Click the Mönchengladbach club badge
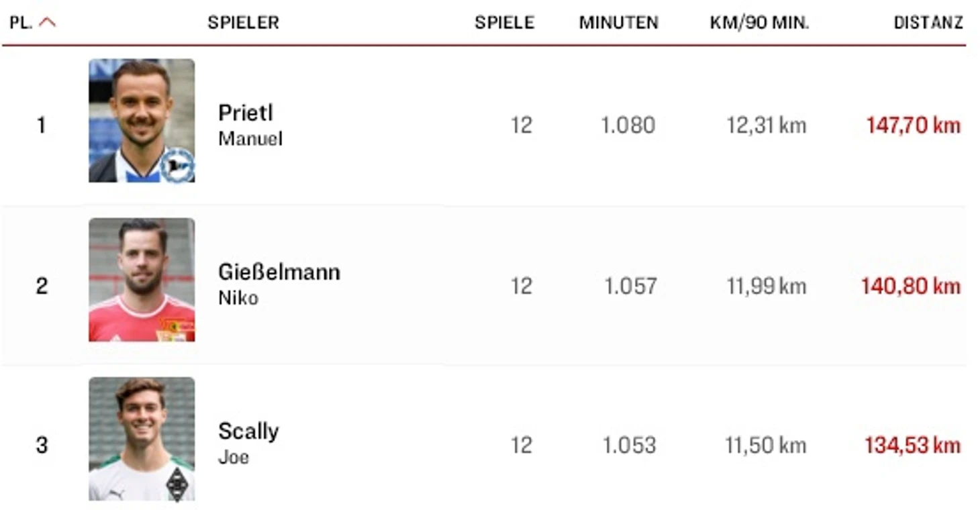 (x=177, y=484)
